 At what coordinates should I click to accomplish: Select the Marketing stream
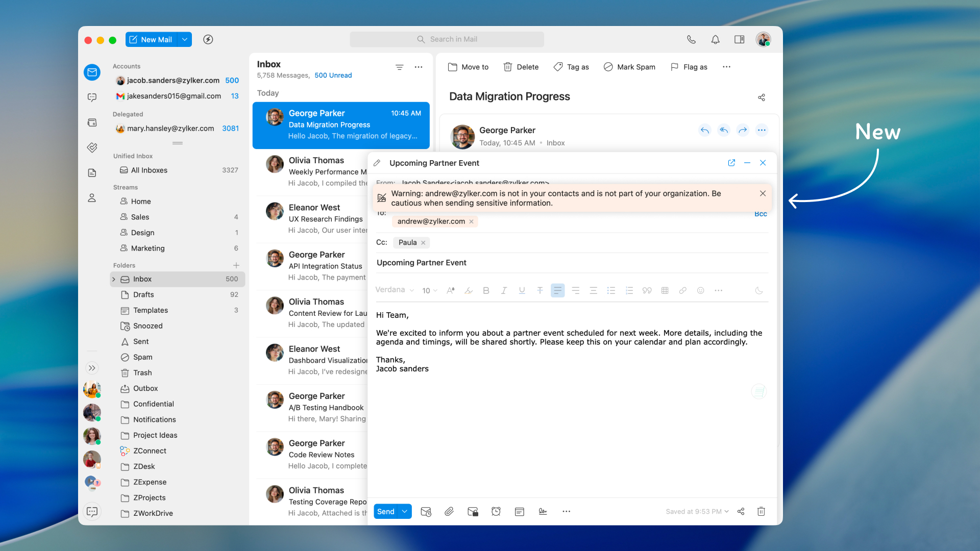point(148,248)
